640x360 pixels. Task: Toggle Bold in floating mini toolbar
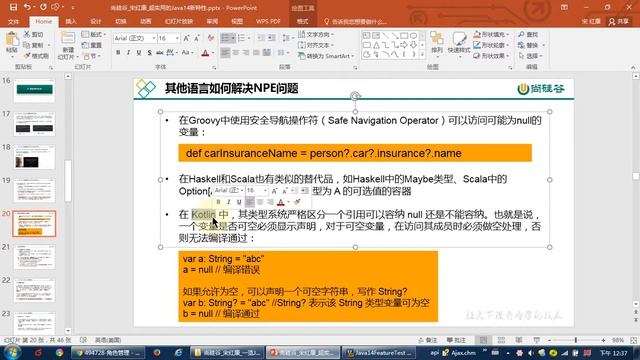tap(218, 202)
